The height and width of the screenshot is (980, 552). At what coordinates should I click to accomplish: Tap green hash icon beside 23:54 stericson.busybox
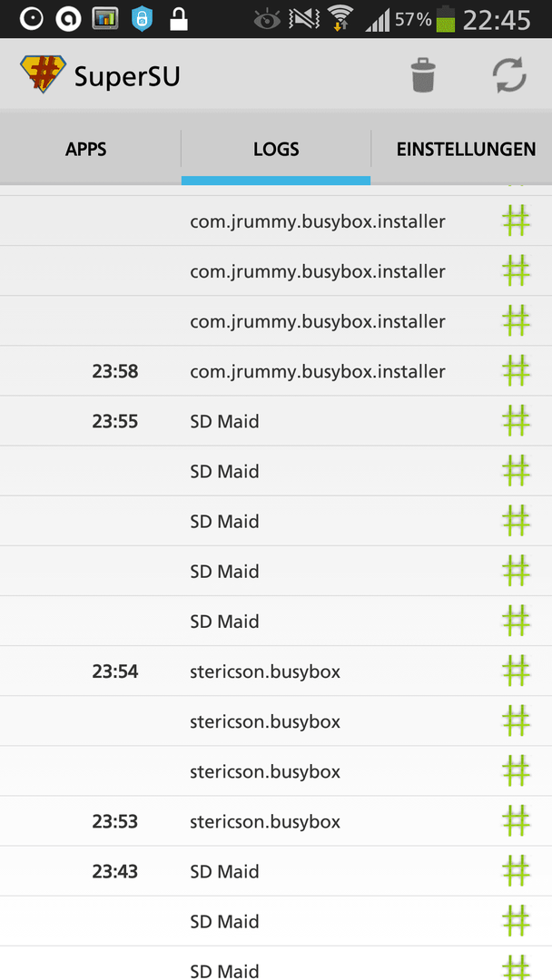tap(516, 671)
